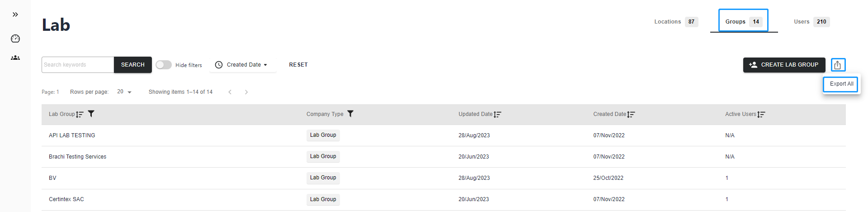Switch to the Users tab
This screenshot has height=212, width=868.
(811, 22)
